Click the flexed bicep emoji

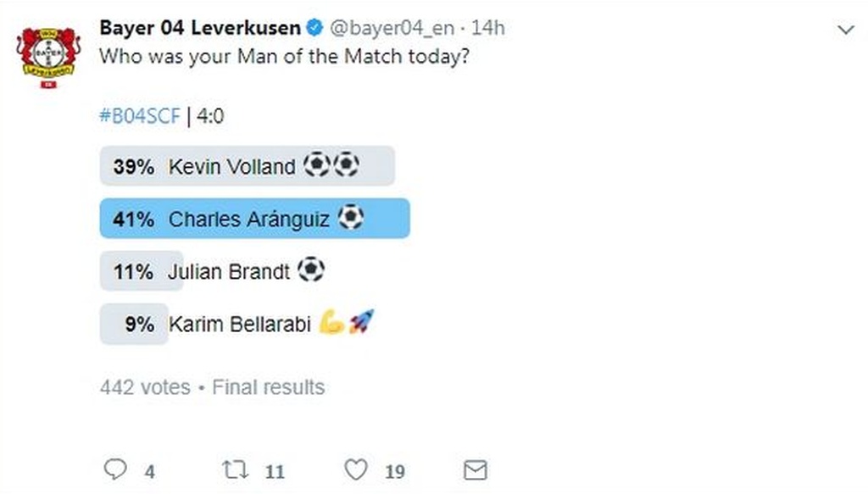click(x=332, y=322)
